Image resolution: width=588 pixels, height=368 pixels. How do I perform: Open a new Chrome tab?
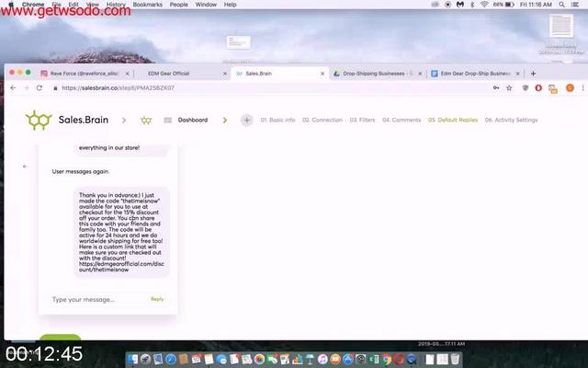click(533, 74)
